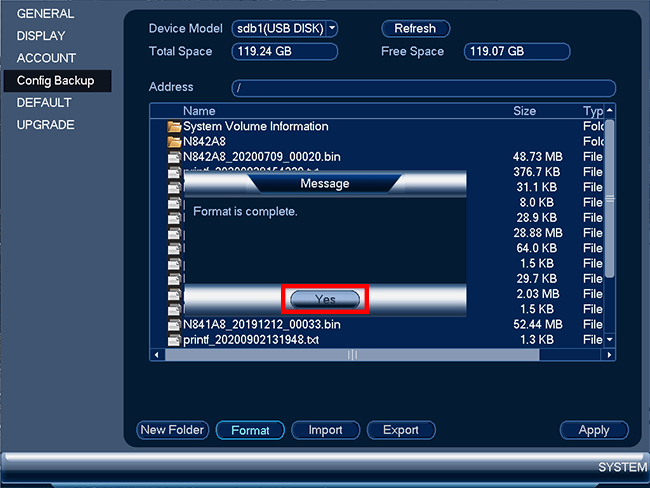Click the horizontal scroll left arrow

click(155, 354)
